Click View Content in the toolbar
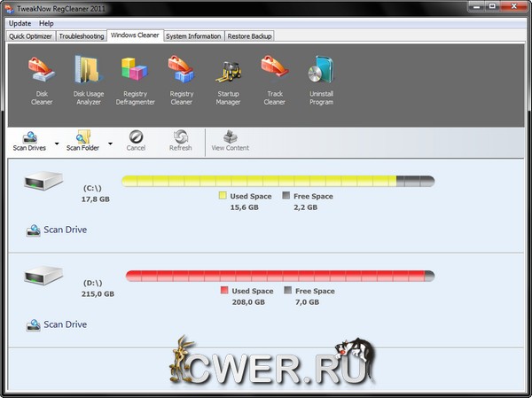The image size is (532, 398). [x=230, y=141]
